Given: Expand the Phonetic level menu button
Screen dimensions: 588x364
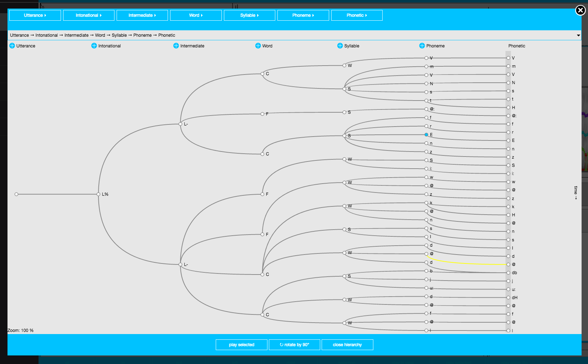Looking at the screenshot, I should pyautogui.click(x=357, y=15).
